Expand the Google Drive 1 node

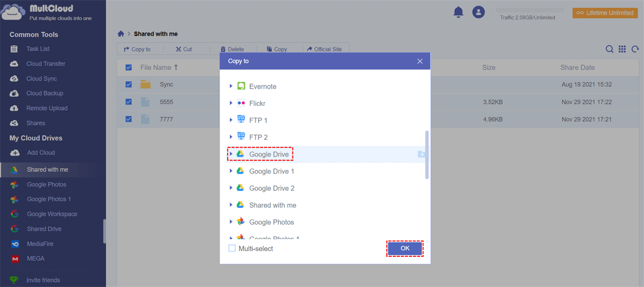[x=231, y=171]
